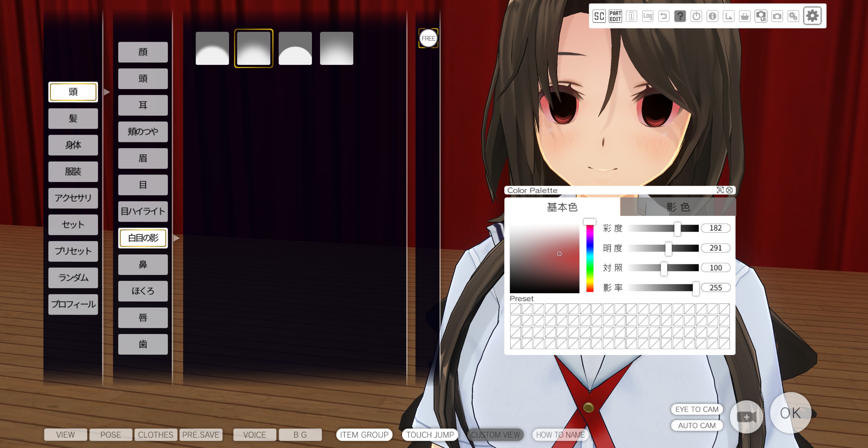
Task: Toggle AUTO CAM option
Action: tap(696, 425)
